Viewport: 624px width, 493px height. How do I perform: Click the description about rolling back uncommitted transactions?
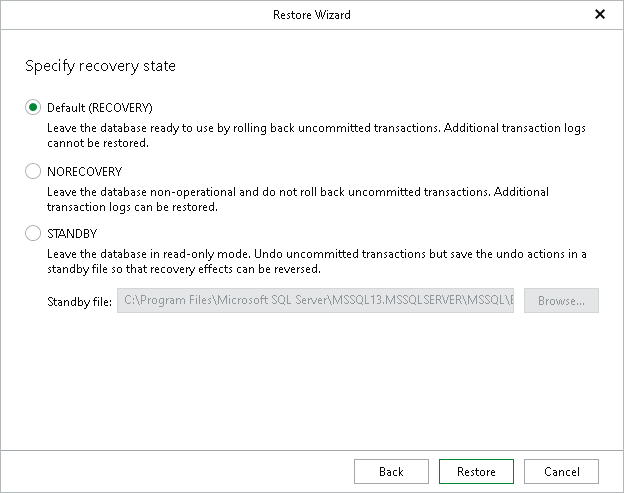[316, 135]
